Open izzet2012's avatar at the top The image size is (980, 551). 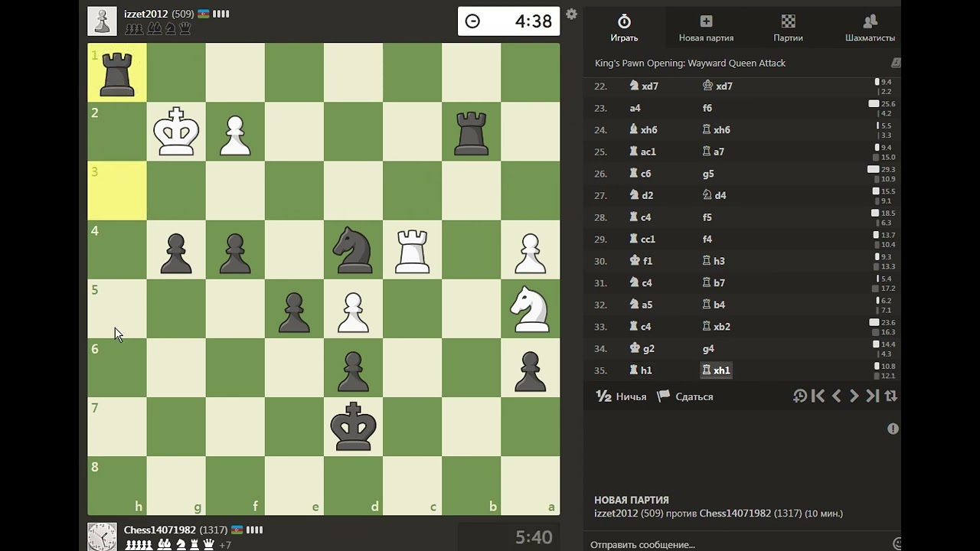(102, 21)
